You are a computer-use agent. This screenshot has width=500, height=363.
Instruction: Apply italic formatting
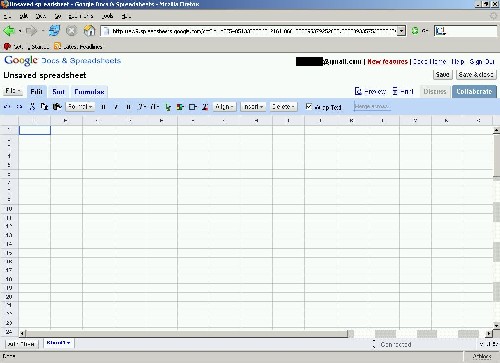click(x=116, y=107)
